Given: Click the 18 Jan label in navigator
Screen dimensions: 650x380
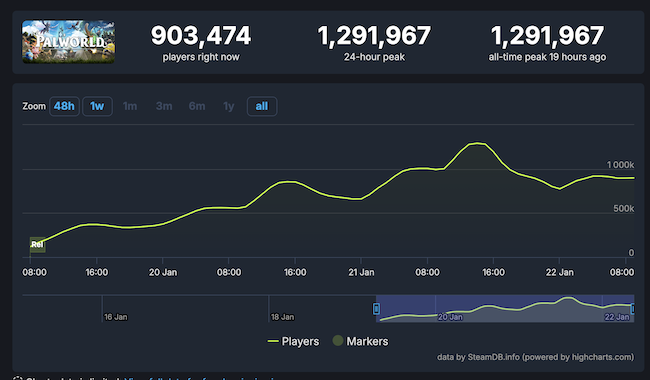Looking at the screenshot, I should (282, 317).
